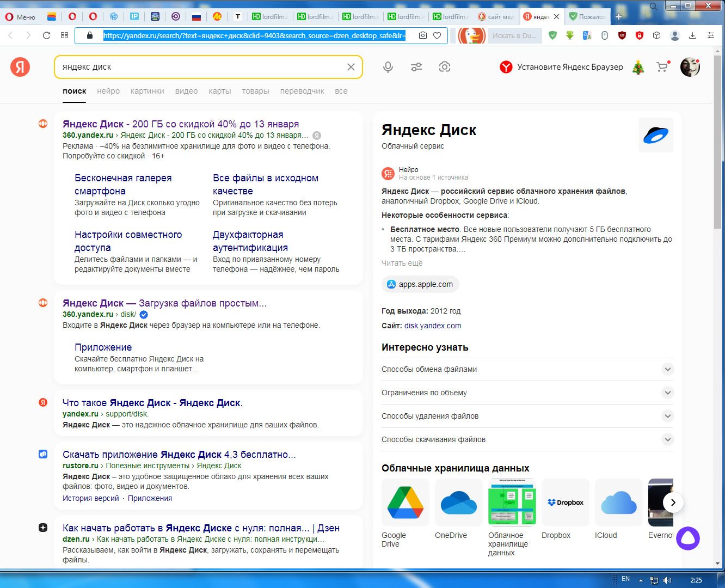
Task: Click the Opera Меню button
Action: point(20,17)
